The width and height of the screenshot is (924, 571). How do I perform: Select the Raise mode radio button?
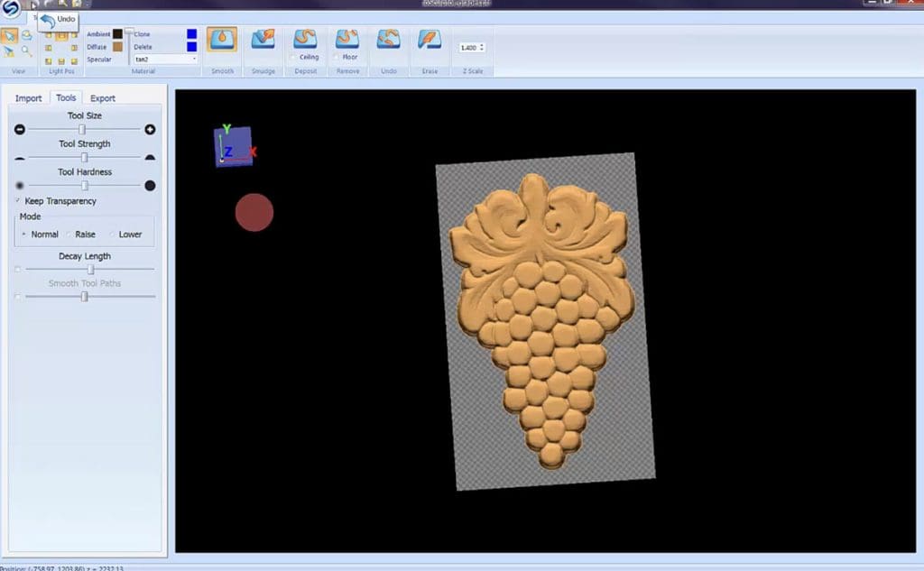tap(69, 235)
